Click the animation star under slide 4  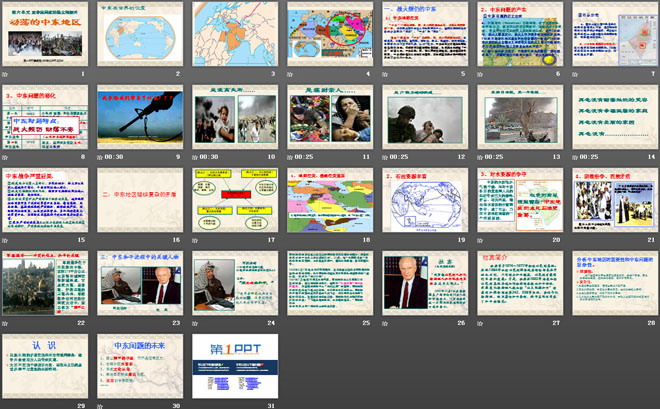point(290,74)
